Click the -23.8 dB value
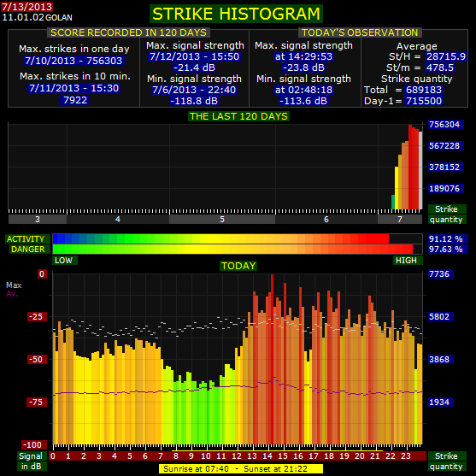The height and width of the screenshot is (476, 476). [303, 68]
